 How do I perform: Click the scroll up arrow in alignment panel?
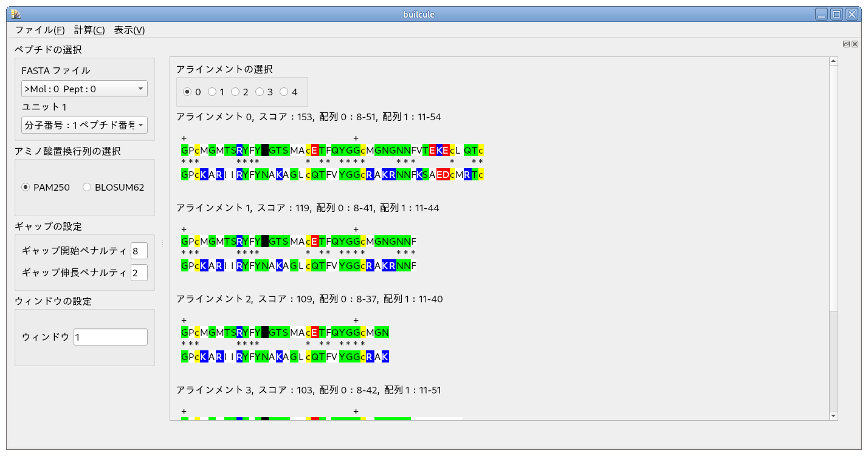point(833,61)
